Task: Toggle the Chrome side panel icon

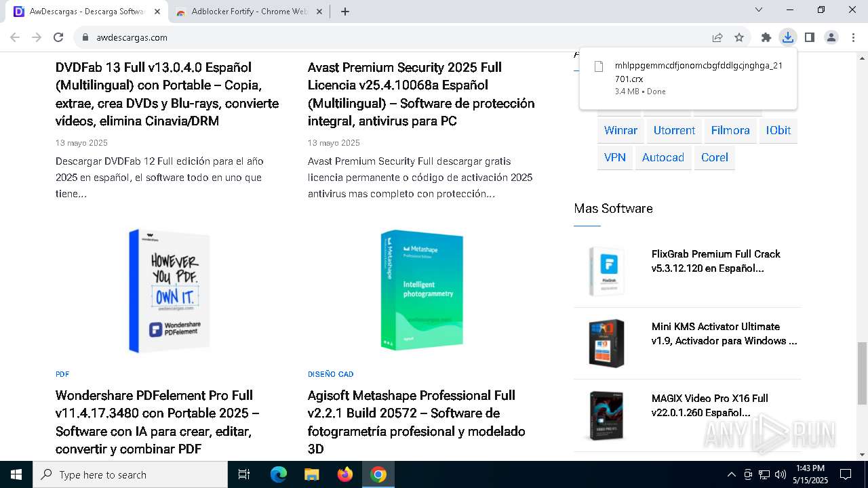Action: pyautogui.click(x=810, y=37)
